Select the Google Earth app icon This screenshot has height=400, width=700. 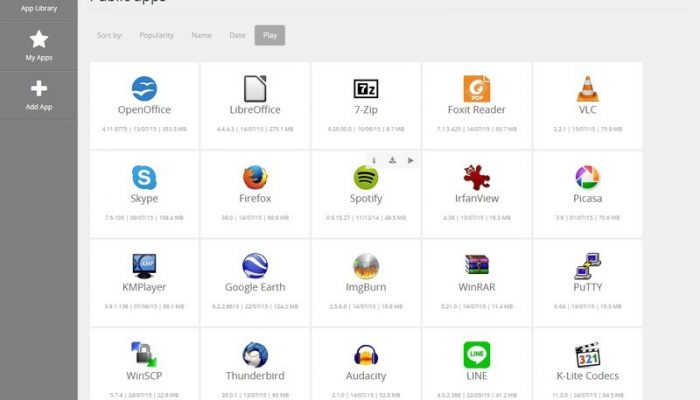tap(255, 266)
